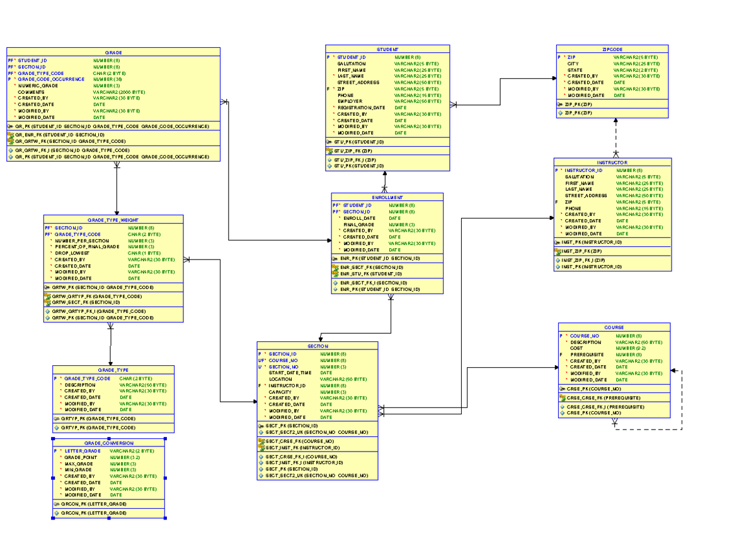
Task: Select the COURSE entity header
Action: 614,327
